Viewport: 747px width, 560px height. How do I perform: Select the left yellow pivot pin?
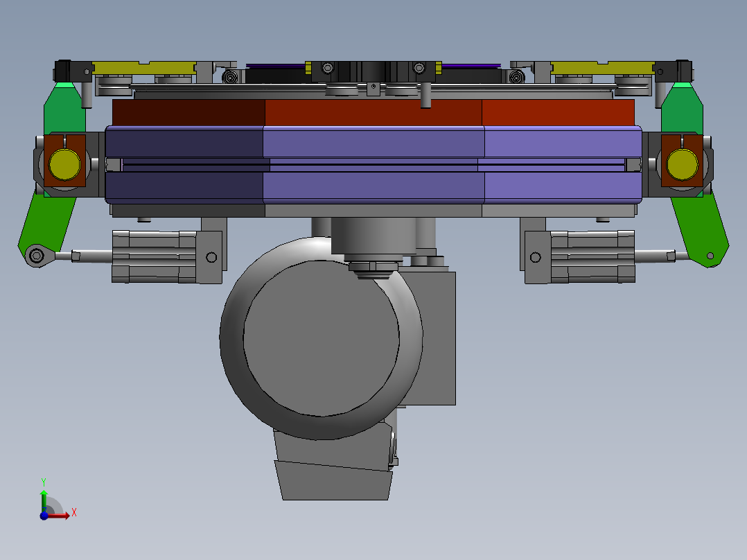coord(65,164)
